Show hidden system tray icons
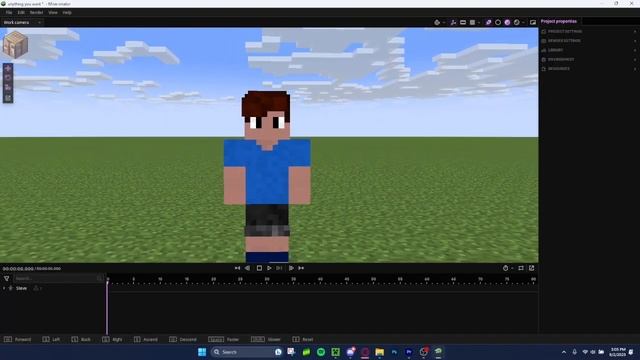The width and height of the screenshot is (640, 360). click(564, 352)
